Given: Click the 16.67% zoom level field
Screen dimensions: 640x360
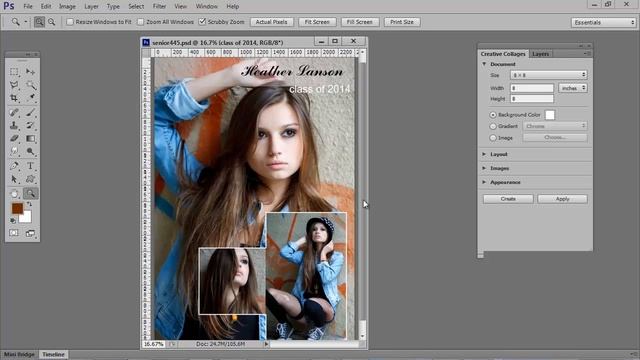Looking at the screenshot, I should (x=154, y=344).
